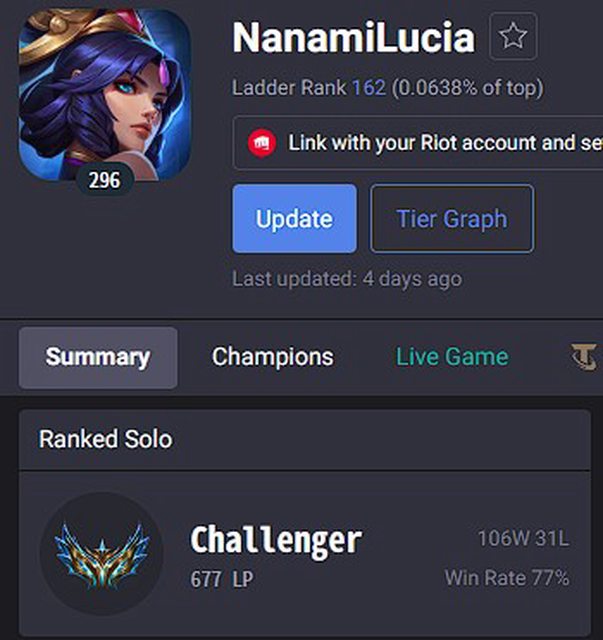
Task: Switch to the Summary tab
Action: [98, 357]
